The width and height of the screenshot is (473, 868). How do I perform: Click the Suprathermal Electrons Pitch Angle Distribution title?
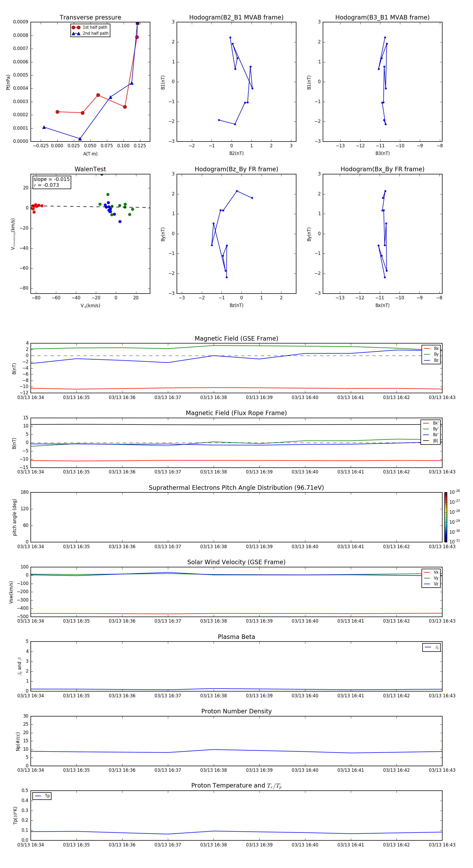click(236, 488)
